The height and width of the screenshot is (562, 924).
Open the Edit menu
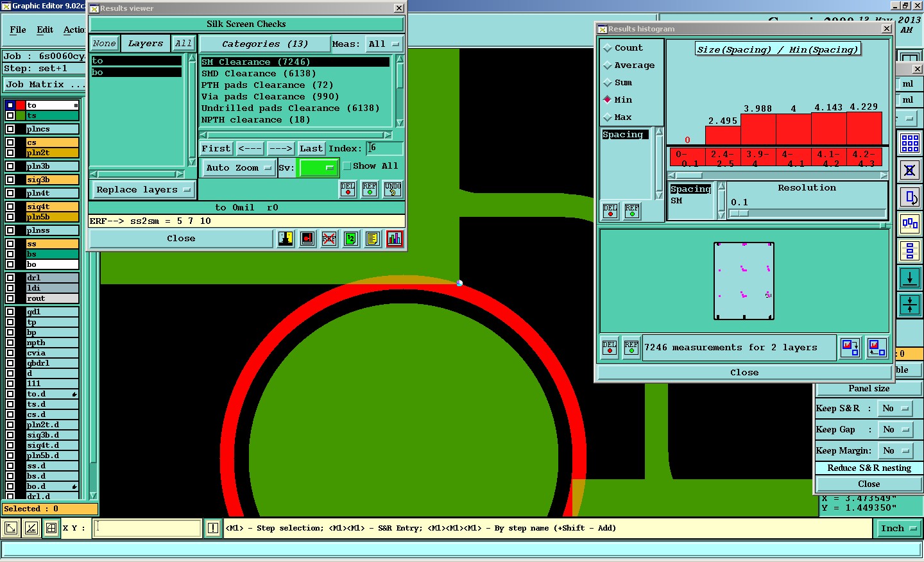[x=45, y=30]
